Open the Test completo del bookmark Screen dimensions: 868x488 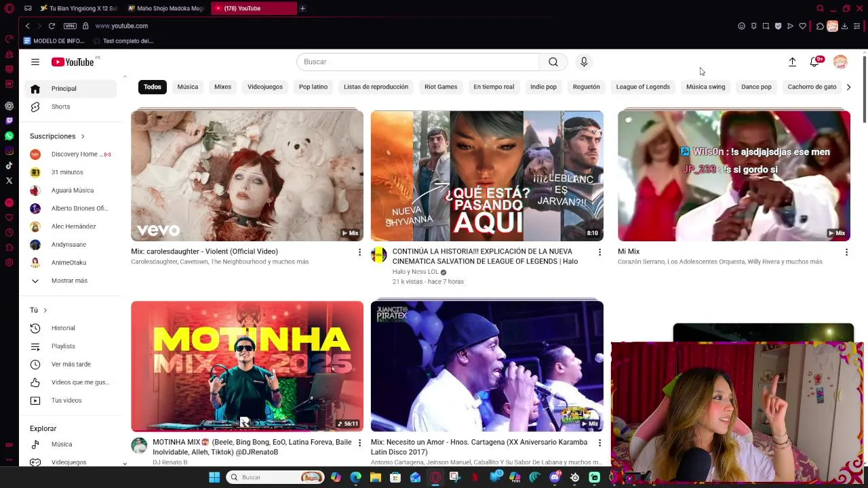pos(123,41)
